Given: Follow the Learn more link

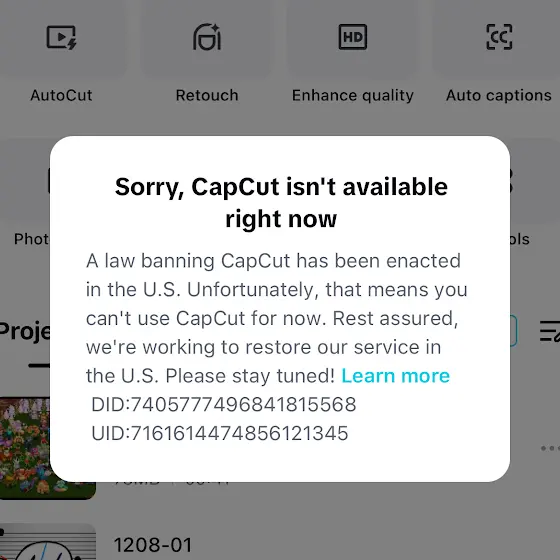Looking at the screenshot, I should click(396, 376).
